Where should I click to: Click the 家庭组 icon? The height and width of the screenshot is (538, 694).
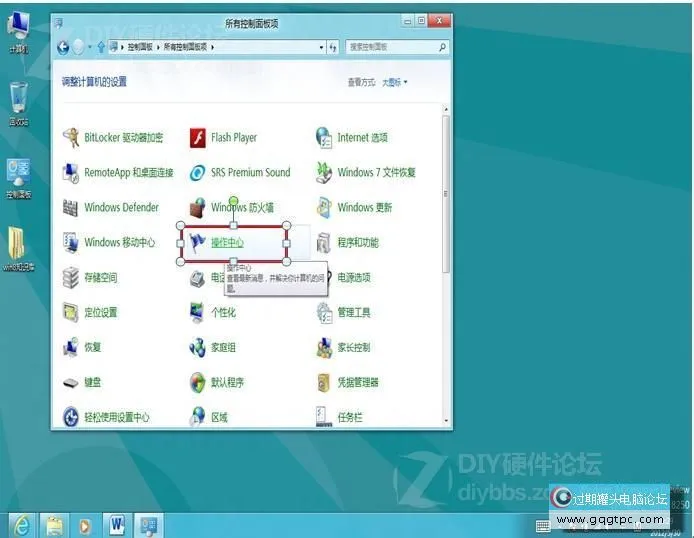(x=198, y=348)
